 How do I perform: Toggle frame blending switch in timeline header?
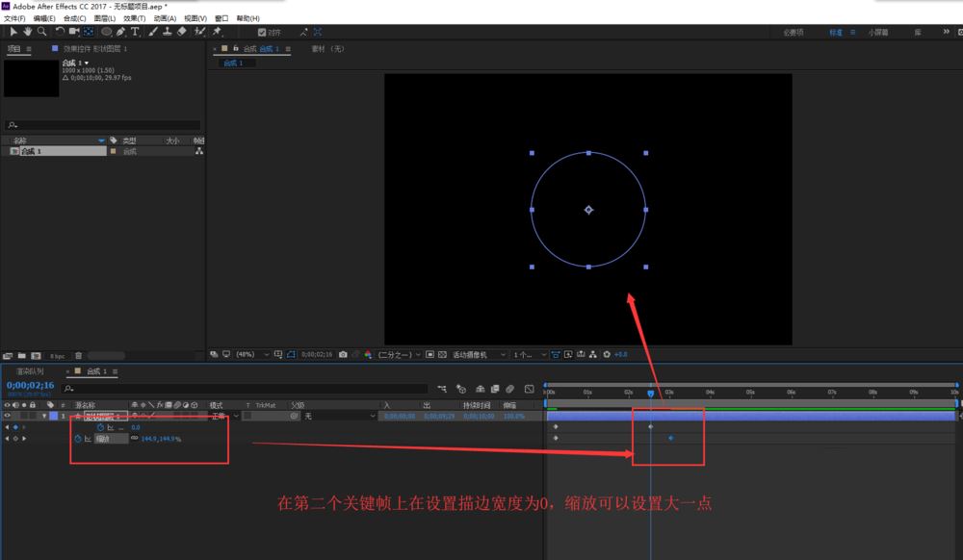495,389
